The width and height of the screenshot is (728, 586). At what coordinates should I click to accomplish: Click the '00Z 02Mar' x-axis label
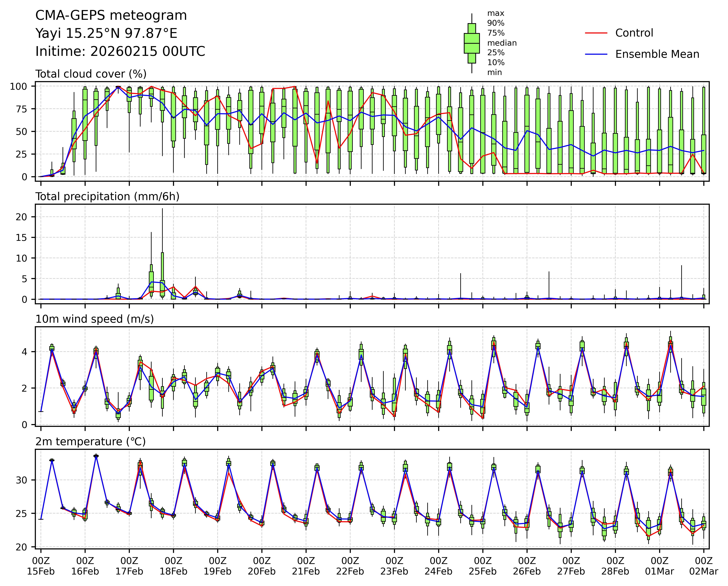pyautogui.click(x=704, y=566)
